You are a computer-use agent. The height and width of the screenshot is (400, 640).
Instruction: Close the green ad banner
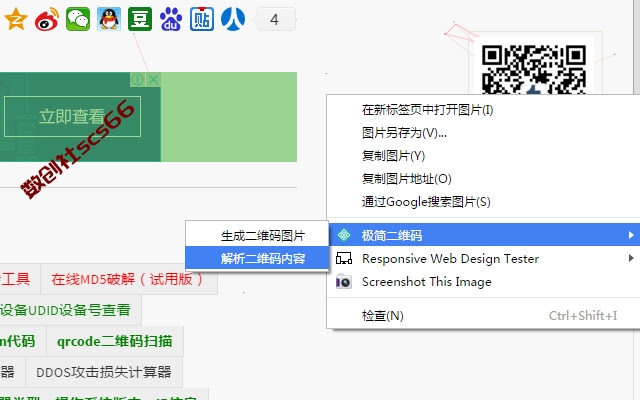[x=153, y=79]
